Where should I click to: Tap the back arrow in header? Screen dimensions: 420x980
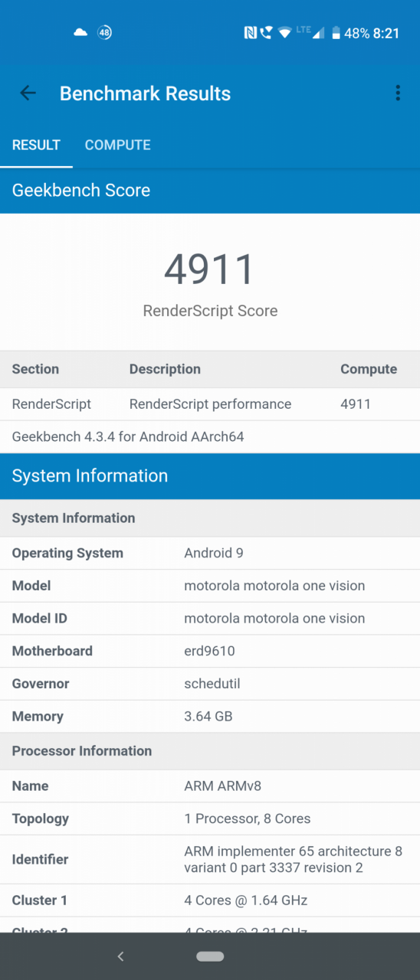coord(28,93)
